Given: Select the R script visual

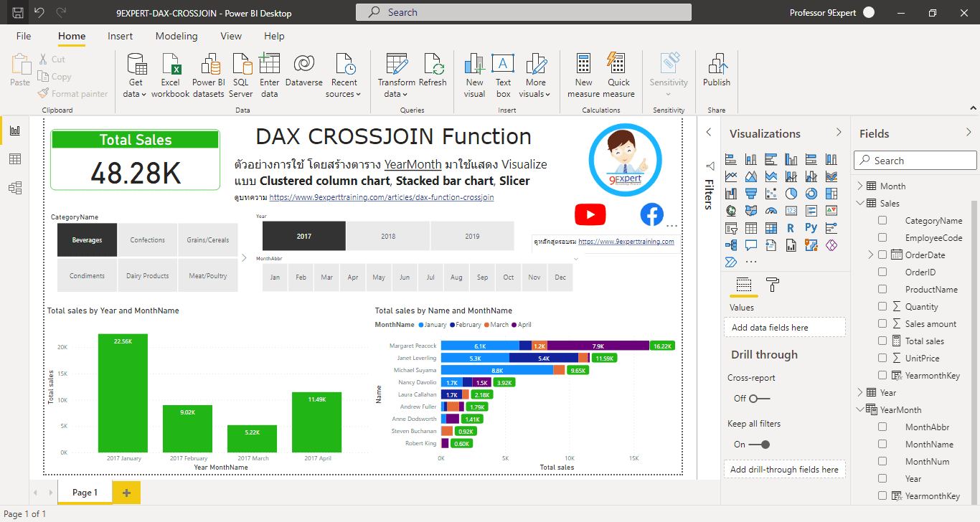Looking at the screenshot, I should pyautogui.click(x=790, y=227).
